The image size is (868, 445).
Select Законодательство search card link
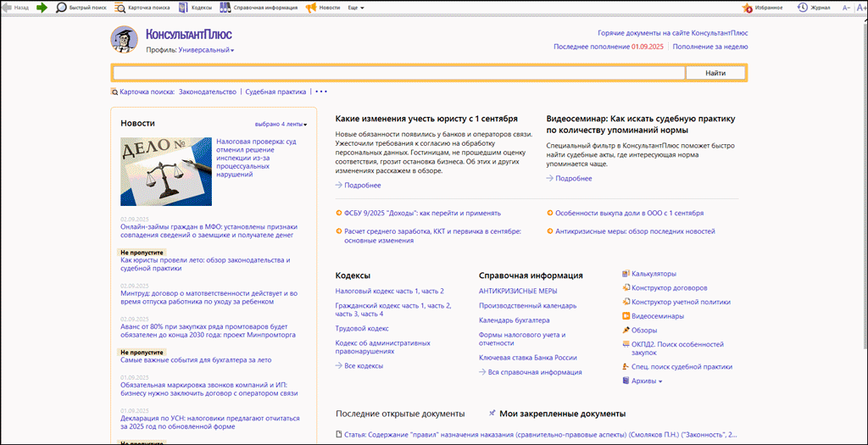[207, 92]
